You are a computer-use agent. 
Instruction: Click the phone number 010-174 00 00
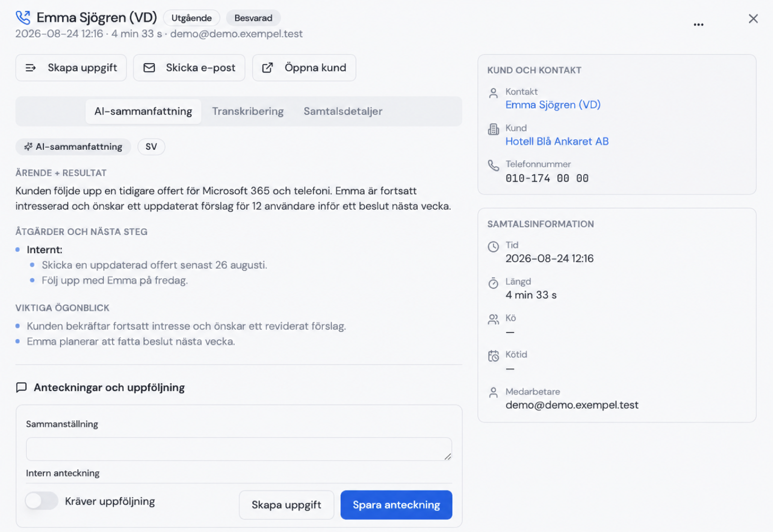click(547, 178)
